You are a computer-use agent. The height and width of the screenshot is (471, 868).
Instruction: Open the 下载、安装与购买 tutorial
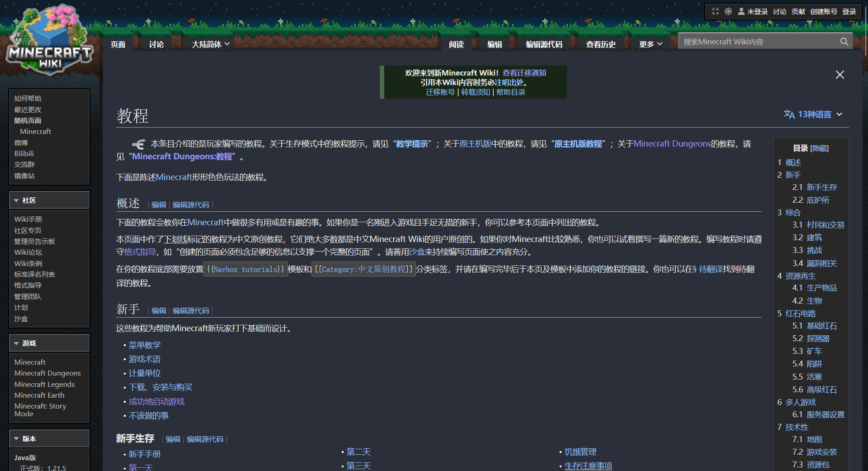pyautogui.click(x=160, y=387)
